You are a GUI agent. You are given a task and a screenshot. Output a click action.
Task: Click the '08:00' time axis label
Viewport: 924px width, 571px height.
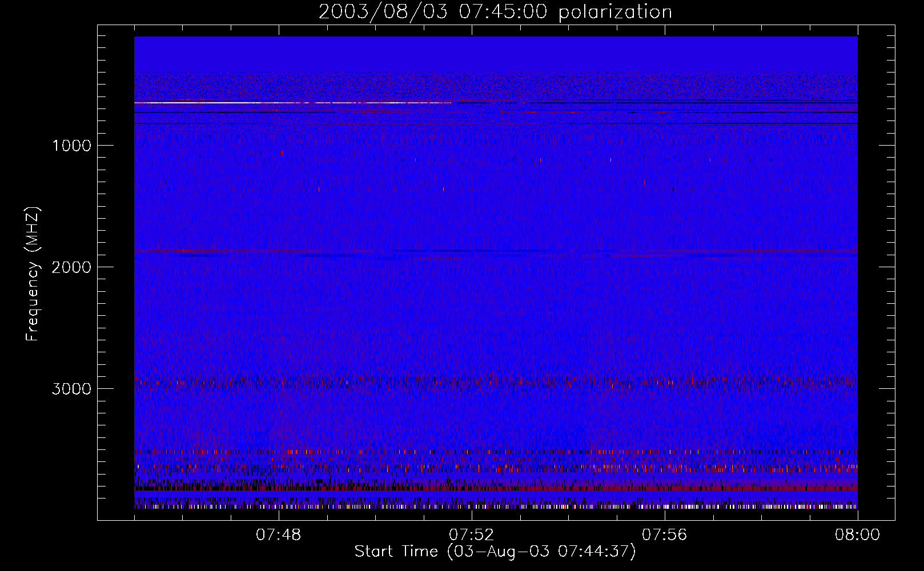point(857,535)
